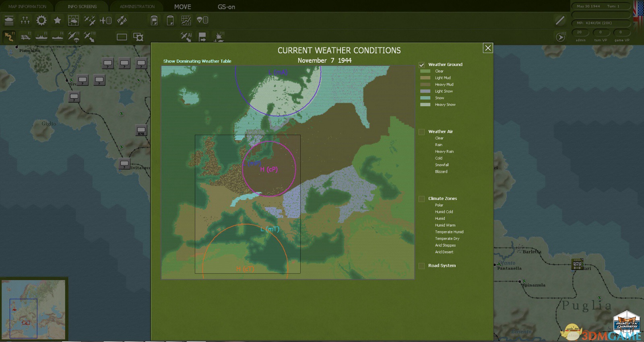Click the minimap in bottom-left corner
Viewport: 644px width, 342px height.
(33, 309)
